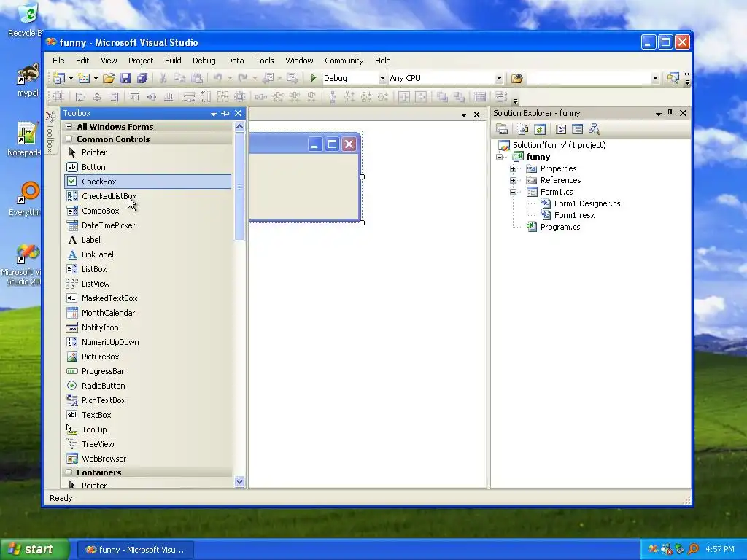The image size is (747, 560).
Task: Toggle auto-hide pin on Toolbox panel
Action: tap(226, 113)
